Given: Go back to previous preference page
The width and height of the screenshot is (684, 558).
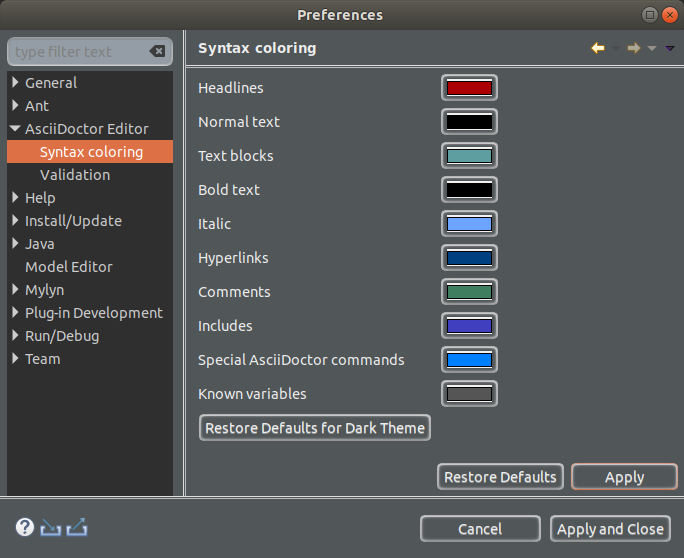Looking at the screenshot, I should (x=598, y=48).
